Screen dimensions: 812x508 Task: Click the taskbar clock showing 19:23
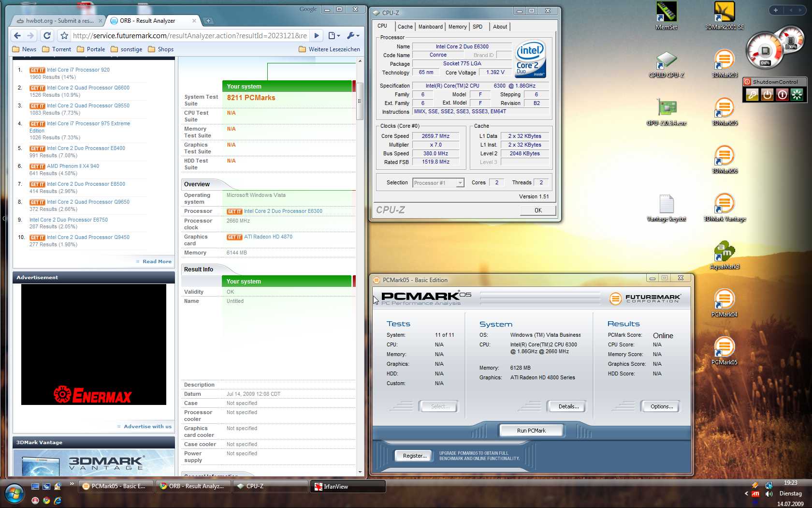(x=790, y=483)
